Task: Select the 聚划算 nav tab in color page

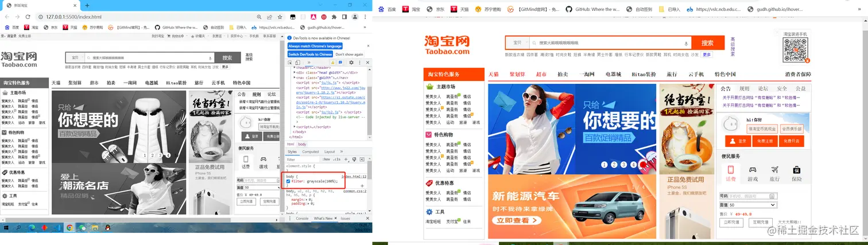Action: [517, 75]
